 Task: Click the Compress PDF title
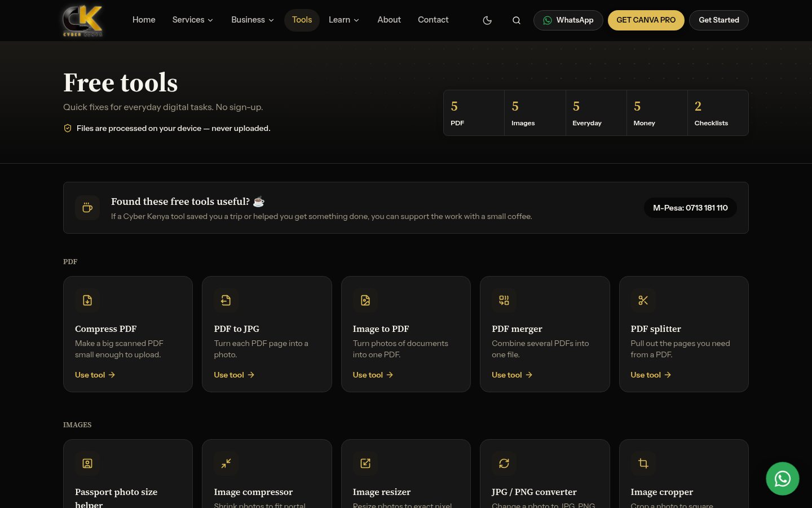coord(106,329)
